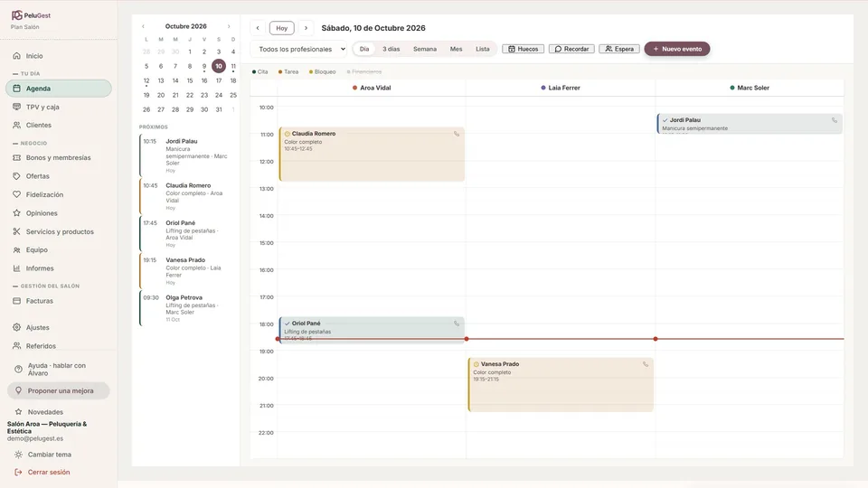
Task: Switch to Semana view
Action: tap(425, 49)
